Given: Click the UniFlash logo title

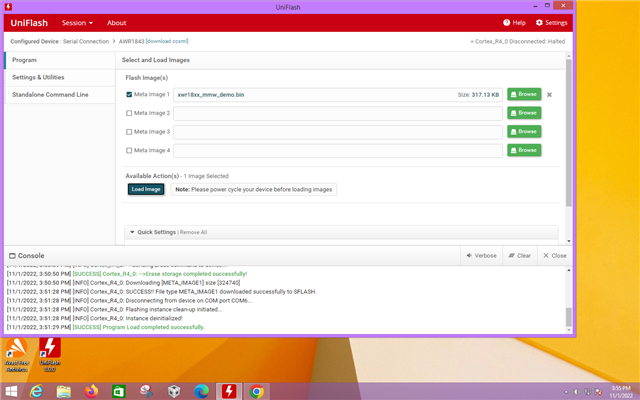Looking at the screenshot, I should [x=29, y=23].
